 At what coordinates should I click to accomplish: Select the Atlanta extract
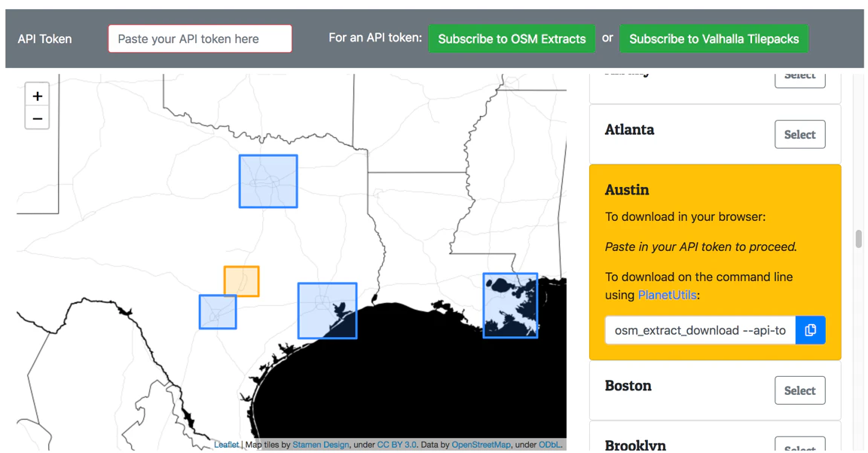pos(800,134)
